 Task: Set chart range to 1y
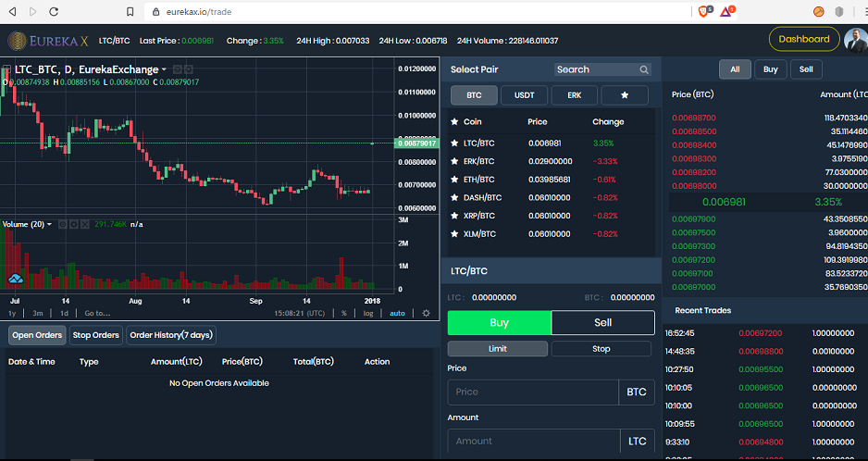pyautogui.click(x=12, y=313)
